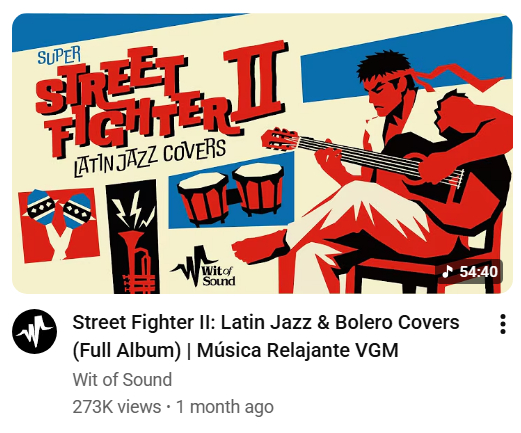Click the blue SUPER text in thumbnail
This screenshot has height=433, width=521.
pos(59,55)
